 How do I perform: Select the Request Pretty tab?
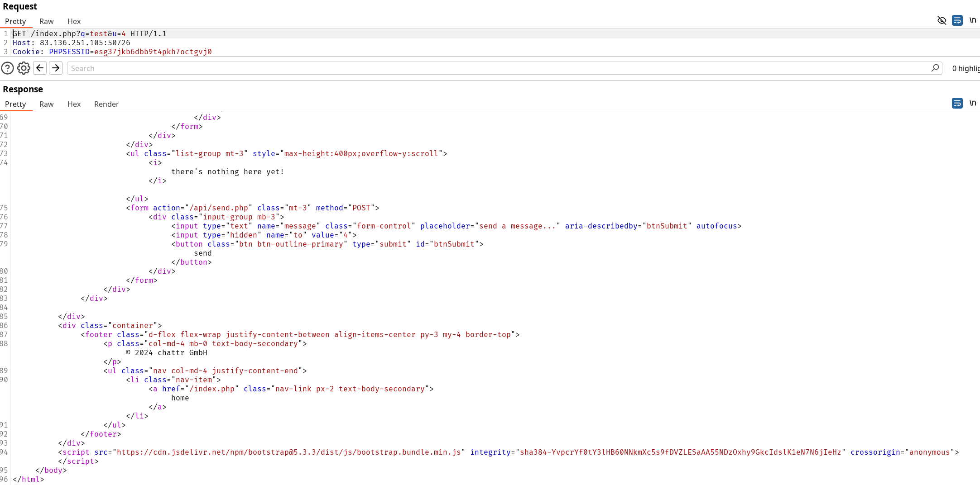[x=15, y=21]
